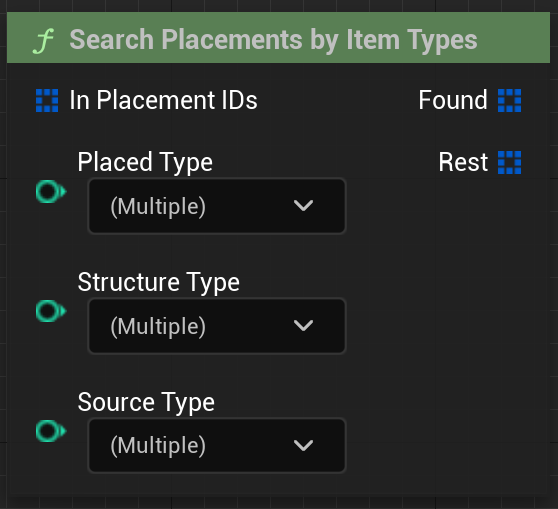
Task: Click the Structure Type label text
Action: point(159,282)
